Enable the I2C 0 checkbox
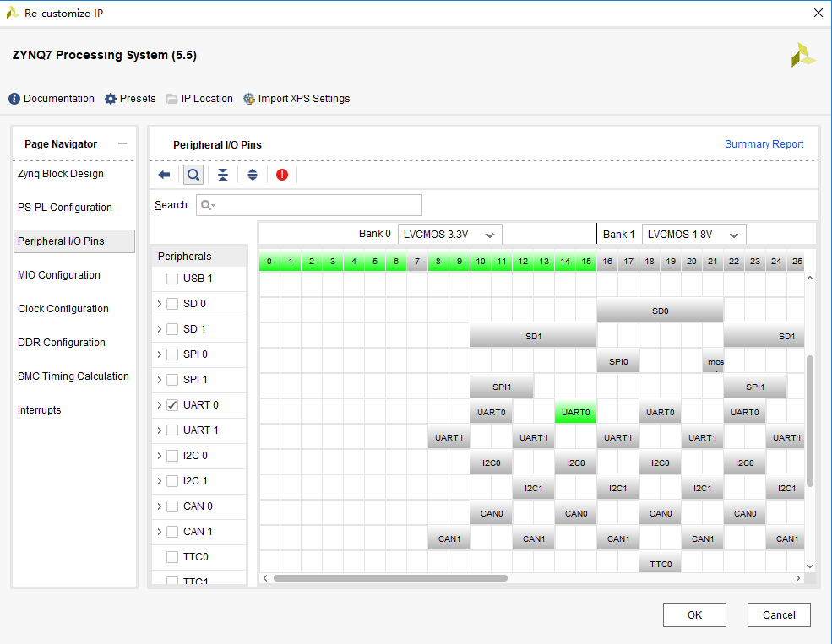 [172, 456]
